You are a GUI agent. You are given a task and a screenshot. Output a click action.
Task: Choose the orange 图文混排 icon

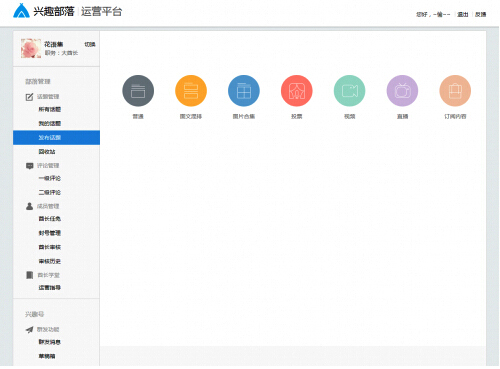pyautogui.click(x=191, y=91)
